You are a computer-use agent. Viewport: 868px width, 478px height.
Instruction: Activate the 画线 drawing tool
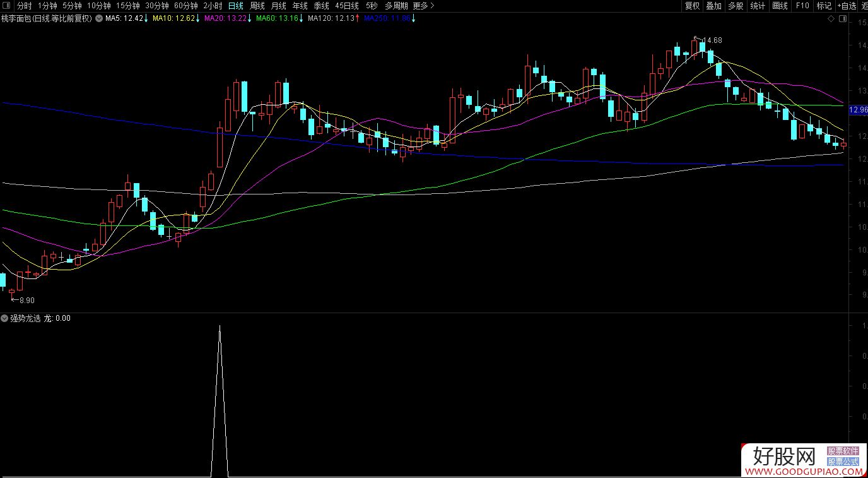coord(780,6)
